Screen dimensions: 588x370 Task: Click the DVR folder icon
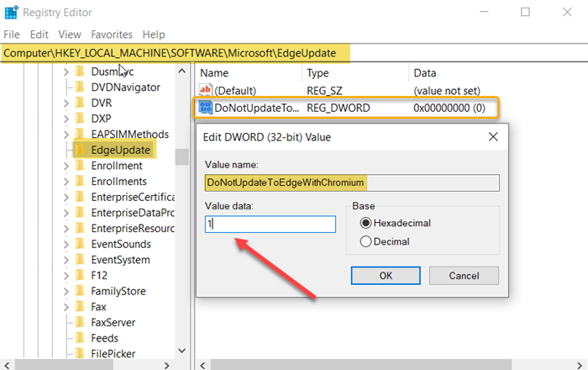point(80,103)
